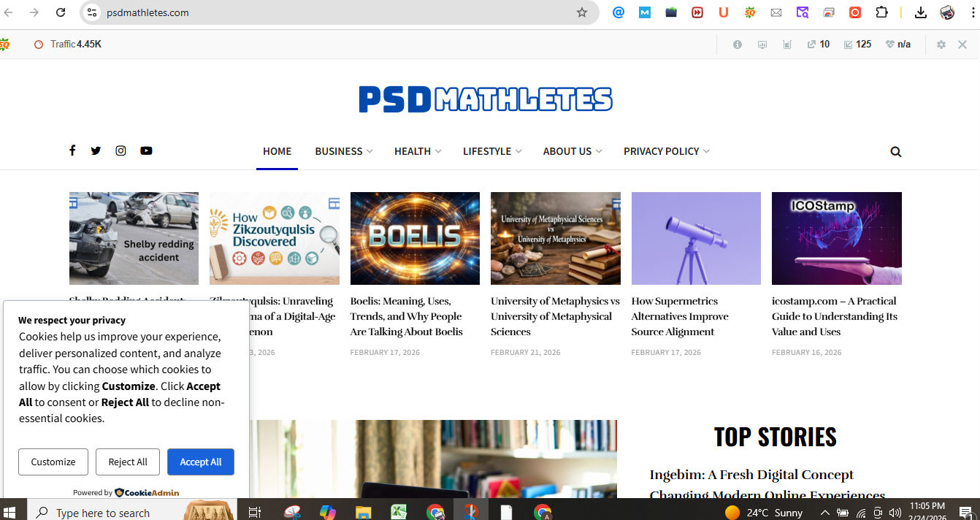Open Excel from the taskbar
The height and width of the screenshot is (520, 980).
[399, 513]
